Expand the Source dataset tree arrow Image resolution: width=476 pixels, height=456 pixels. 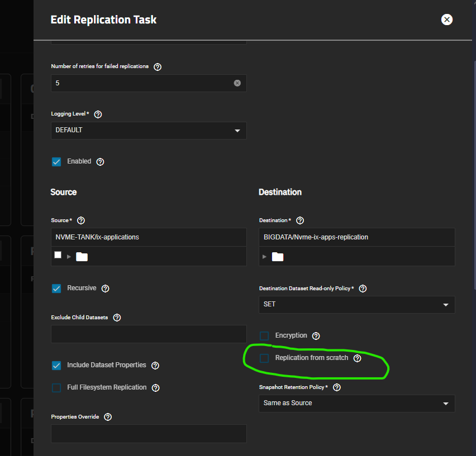(69, 257)
